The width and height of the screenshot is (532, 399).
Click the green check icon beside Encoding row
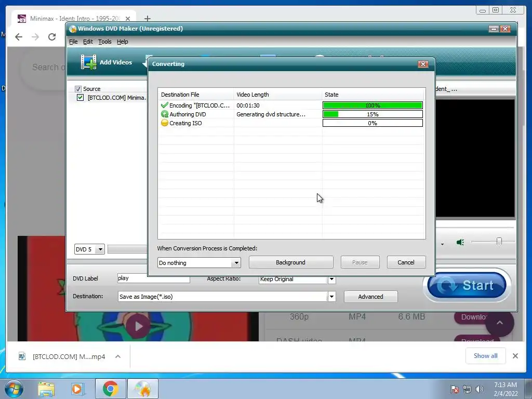coord(165,105)
